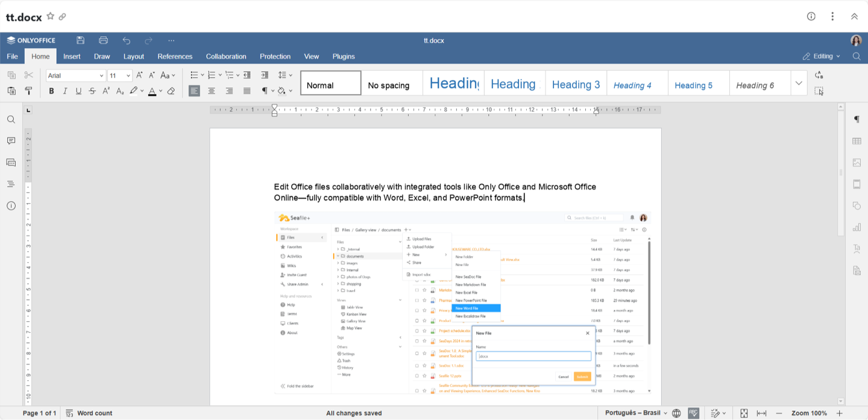Viewport: 868px width, 420px height.
Task: Undo the last action
Action: [x=127, y=40]
